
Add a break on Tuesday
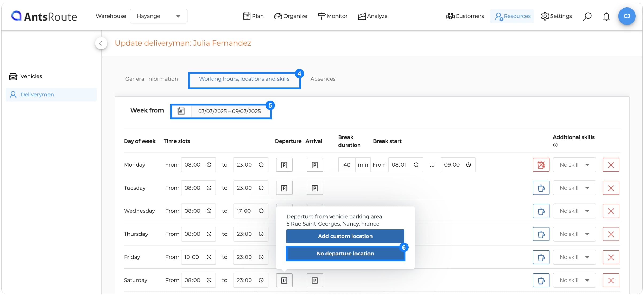pyautogui.click(x=541, y=188)
